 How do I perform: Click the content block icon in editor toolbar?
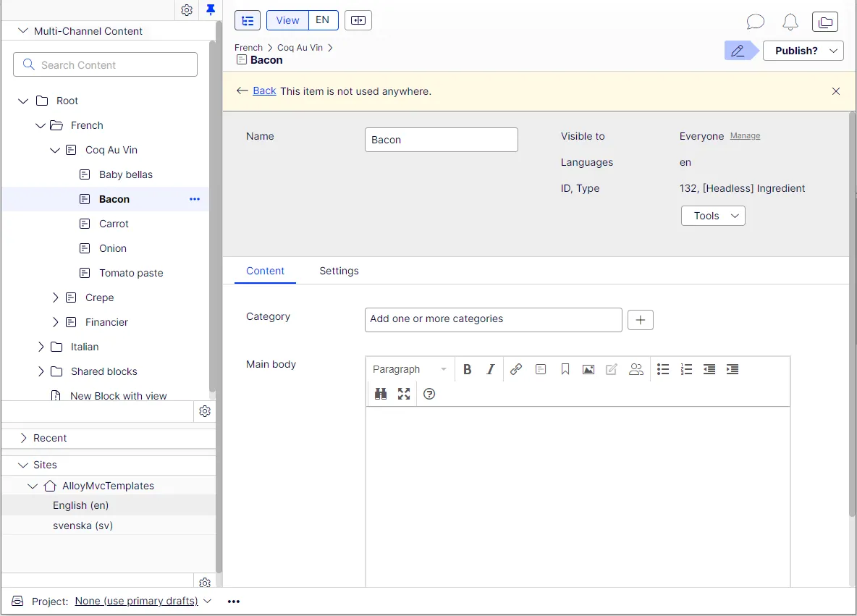pyautogui.click(x=541, y=369)
